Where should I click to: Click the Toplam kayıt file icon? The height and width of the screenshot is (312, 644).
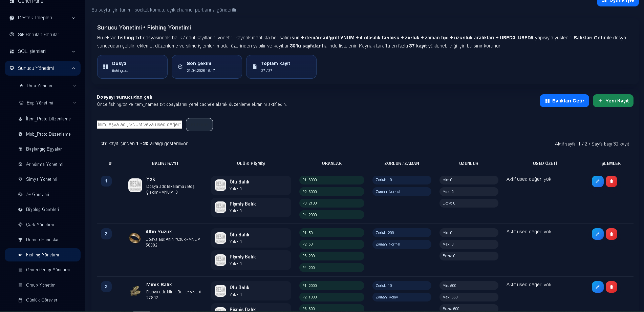[x=255, y=67]
